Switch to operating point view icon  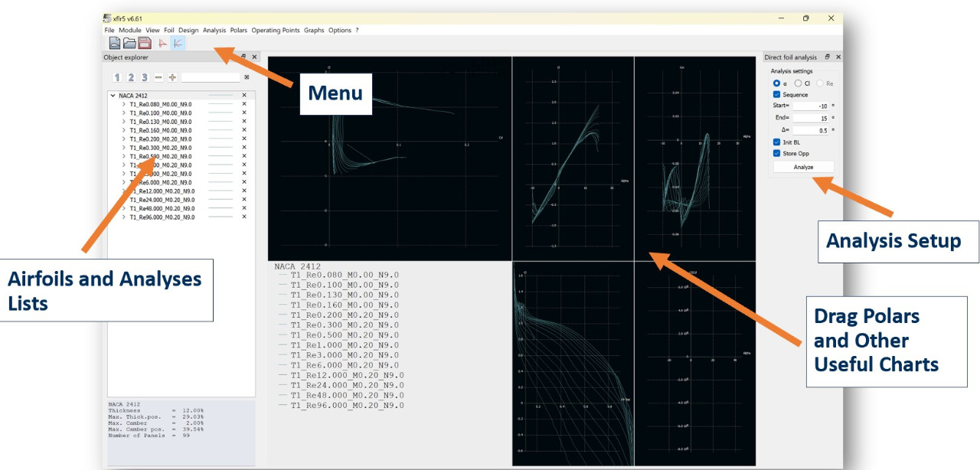point(162,43)
